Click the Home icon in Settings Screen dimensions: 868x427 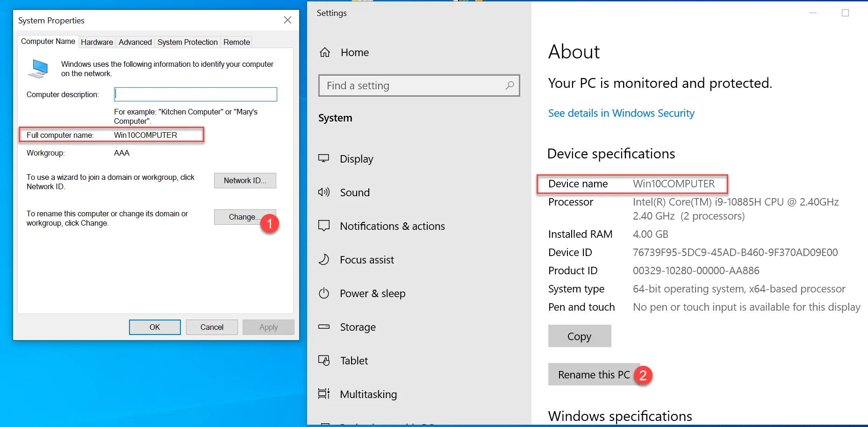pos(325,52)
